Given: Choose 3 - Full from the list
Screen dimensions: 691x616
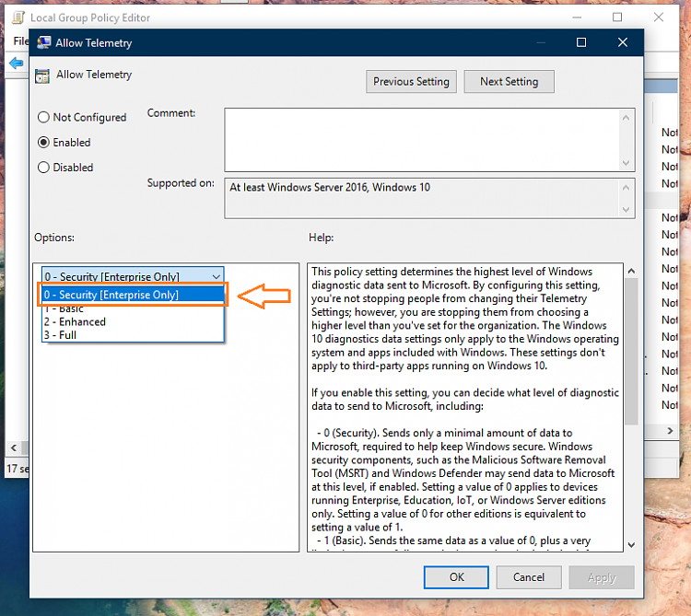Looking at the screenshot, I should click(x=133, y=335).
